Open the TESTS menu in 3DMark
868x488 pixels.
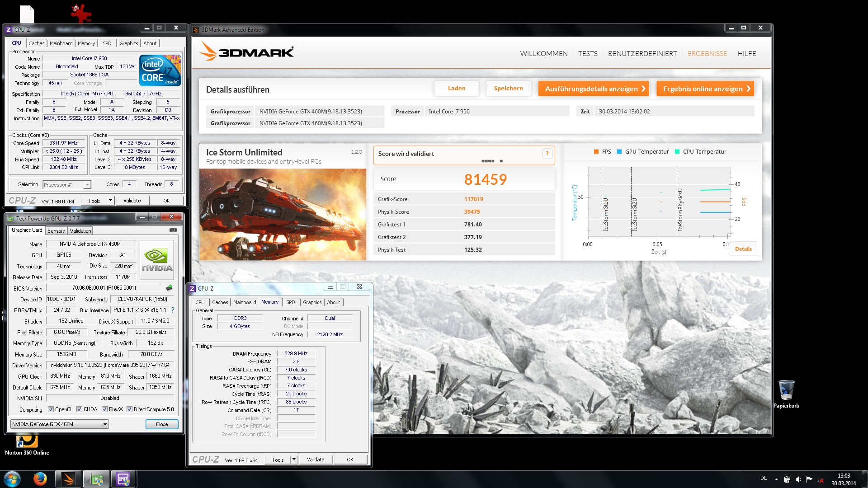click(588, 53)
